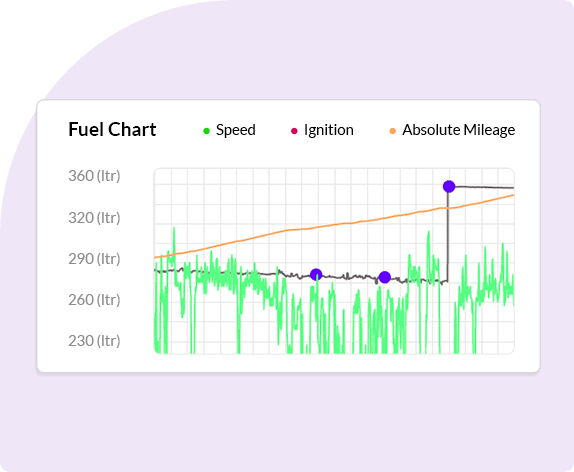Click the Fuel Chart title
The width and height of the screenshot is (574, 472).
pos(112,130)
